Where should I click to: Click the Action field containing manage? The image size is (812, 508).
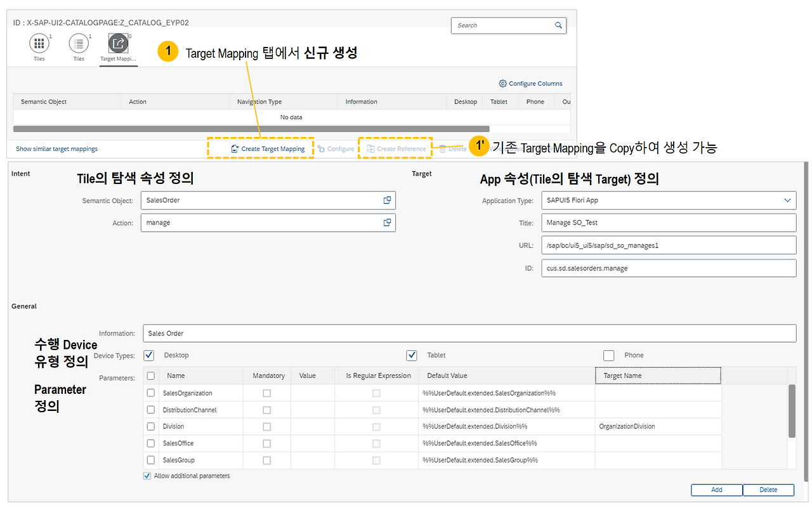coord(268,223)
